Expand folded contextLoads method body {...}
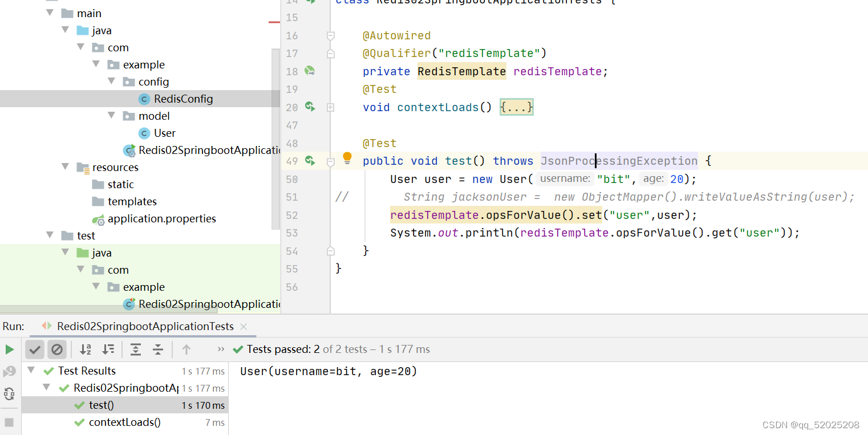This screenshot has height=435, width=868. (x=517, y=107)
